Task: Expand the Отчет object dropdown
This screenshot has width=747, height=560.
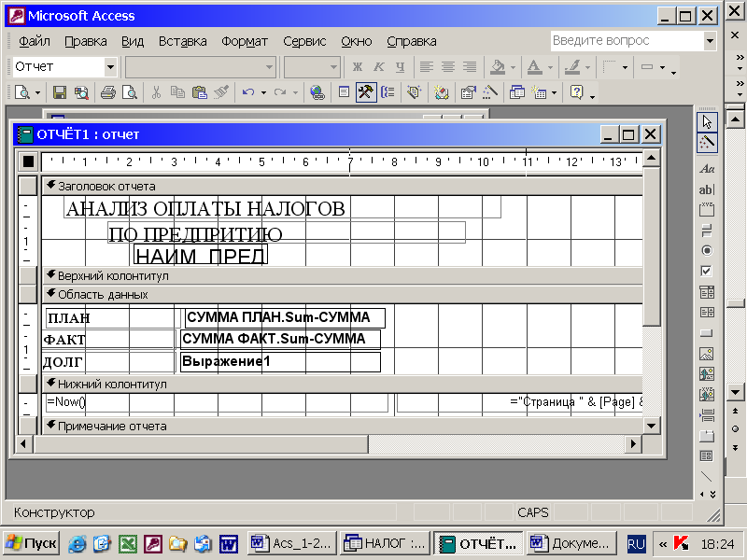Action: pyautogui.click(x=110, y=66)
